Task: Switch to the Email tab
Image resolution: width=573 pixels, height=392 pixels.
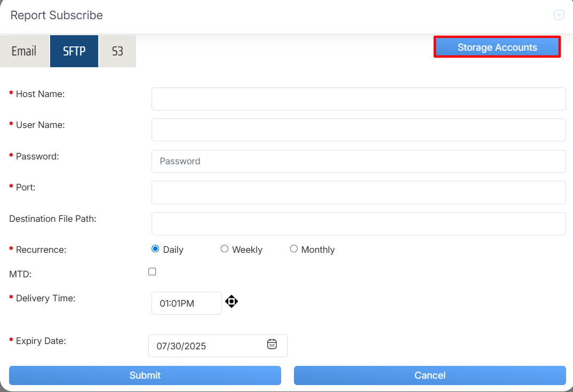Action: click(x=24, y=51)
